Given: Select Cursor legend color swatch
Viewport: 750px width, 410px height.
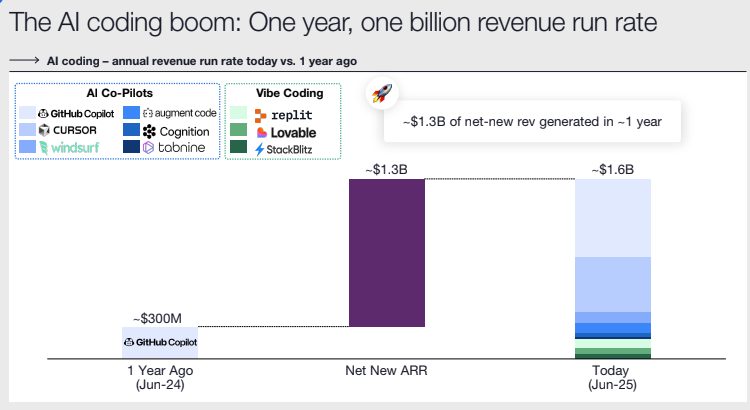Looking at the screenshot, I should (x=27, y=130).
